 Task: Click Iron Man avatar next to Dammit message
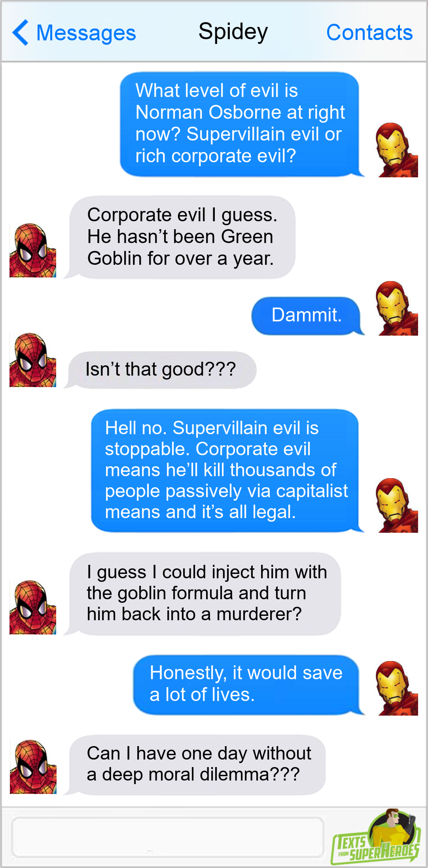[397, 308]
